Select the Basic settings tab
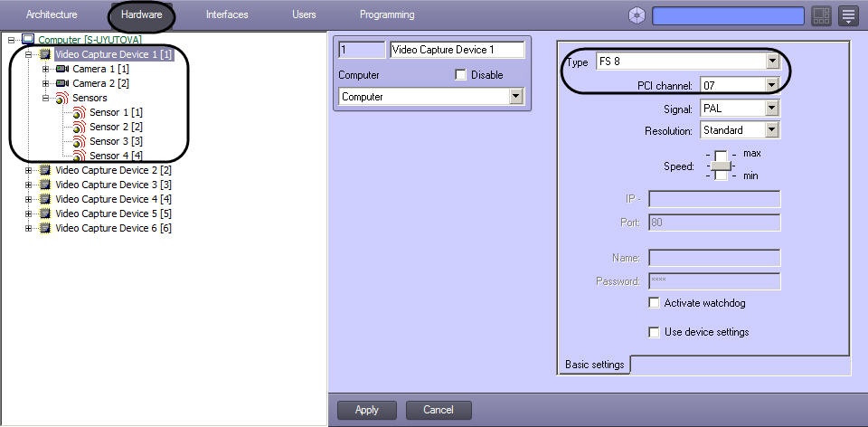Image resolution: width=868 pixels, height=427 pixels. coord(595,365)
